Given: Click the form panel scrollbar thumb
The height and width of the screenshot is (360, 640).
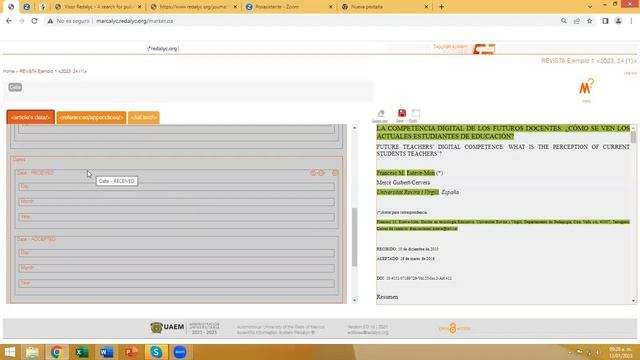Looking at the screenshot, I should point(354,237).
